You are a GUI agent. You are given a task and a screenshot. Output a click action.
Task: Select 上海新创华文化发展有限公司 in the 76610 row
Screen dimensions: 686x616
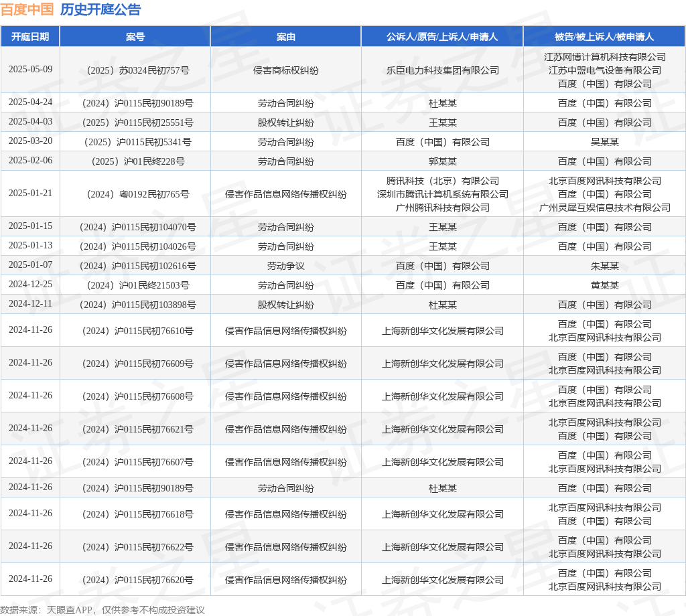pyautogui.click(x=442, y=331)
